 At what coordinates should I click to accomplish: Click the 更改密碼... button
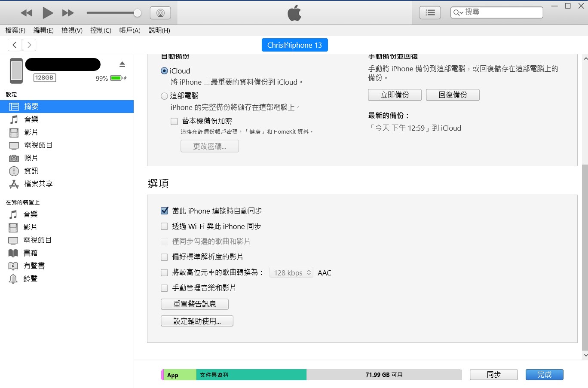tap(210, 146)
